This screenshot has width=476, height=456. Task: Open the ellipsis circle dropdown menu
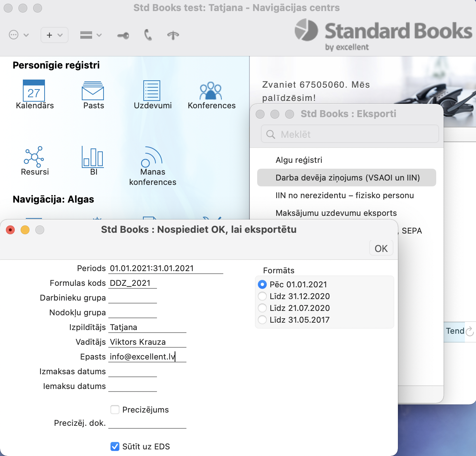[x=18, y=35]
